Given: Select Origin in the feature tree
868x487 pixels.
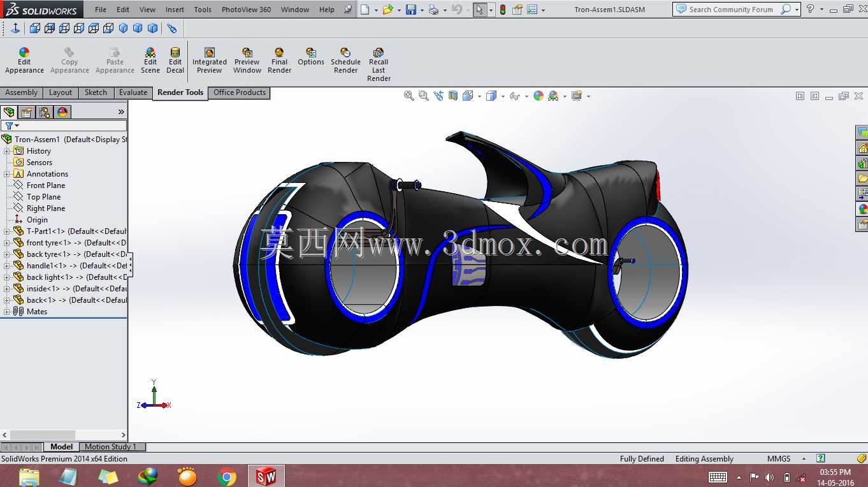Looking at the screenshot, I should click(x=37, y=220).
